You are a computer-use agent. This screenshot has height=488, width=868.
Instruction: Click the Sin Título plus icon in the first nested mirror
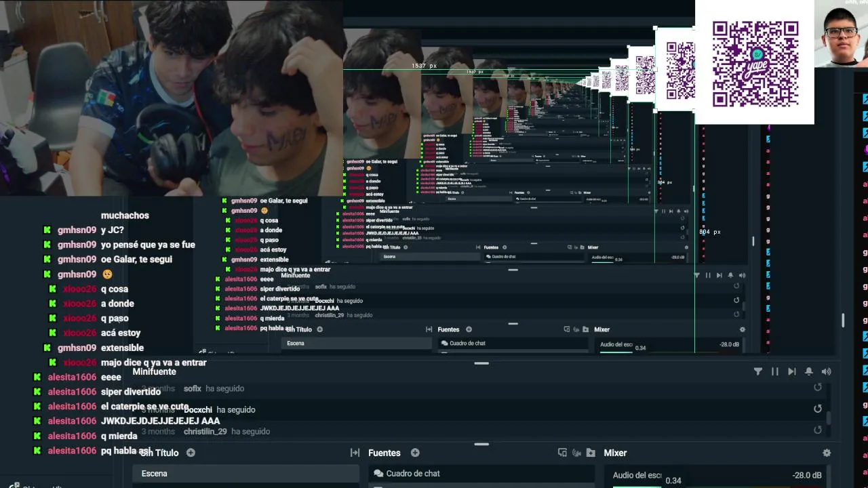(319, 329)
